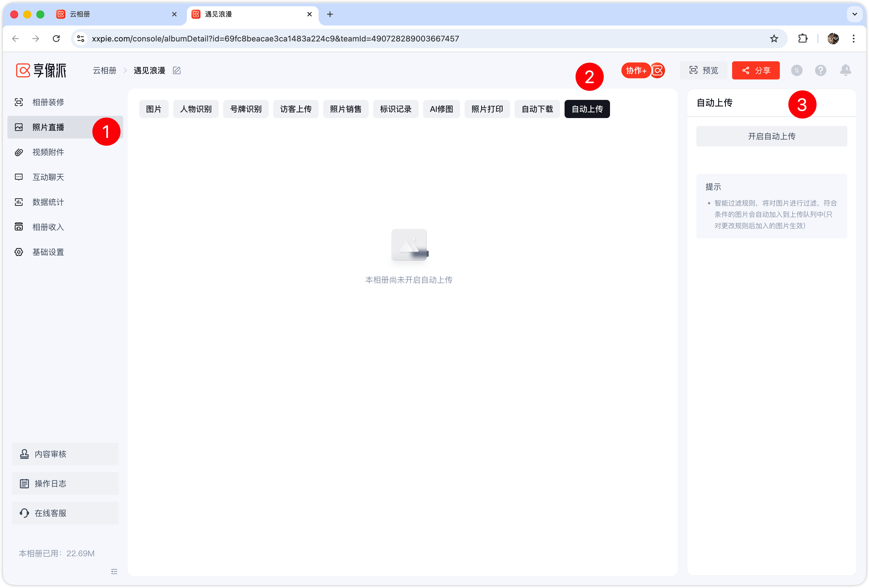Open the help question mark icon
This screenshot has height=588, width=869.
coord(821,70)
